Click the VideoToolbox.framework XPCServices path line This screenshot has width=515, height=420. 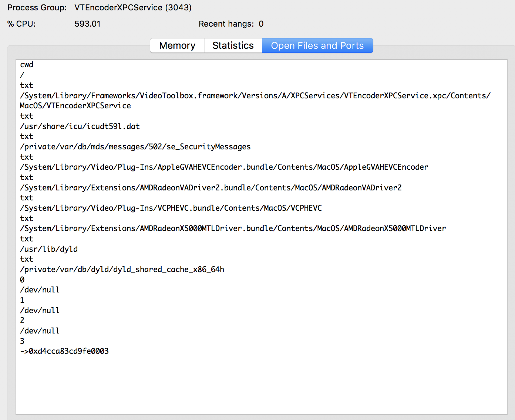(255, 95)
